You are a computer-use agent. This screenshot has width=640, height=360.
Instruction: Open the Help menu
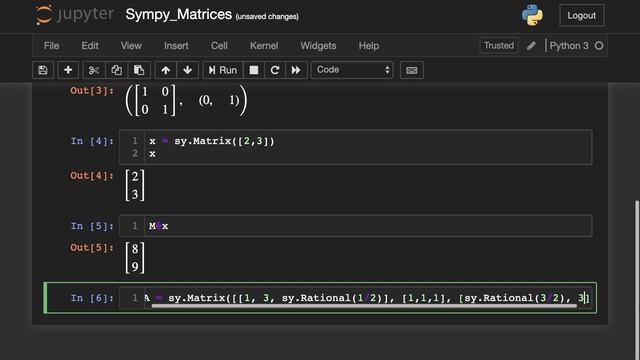click(x=369, y=46)
